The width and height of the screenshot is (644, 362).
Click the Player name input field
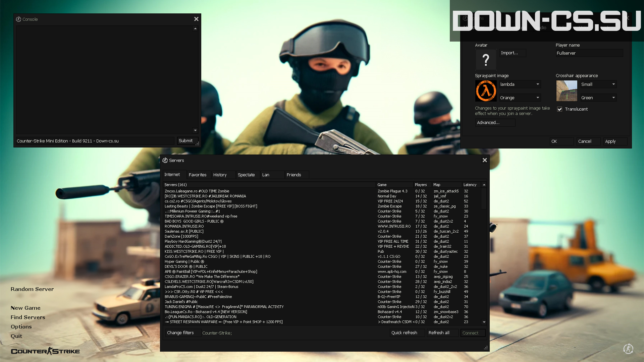589,53
